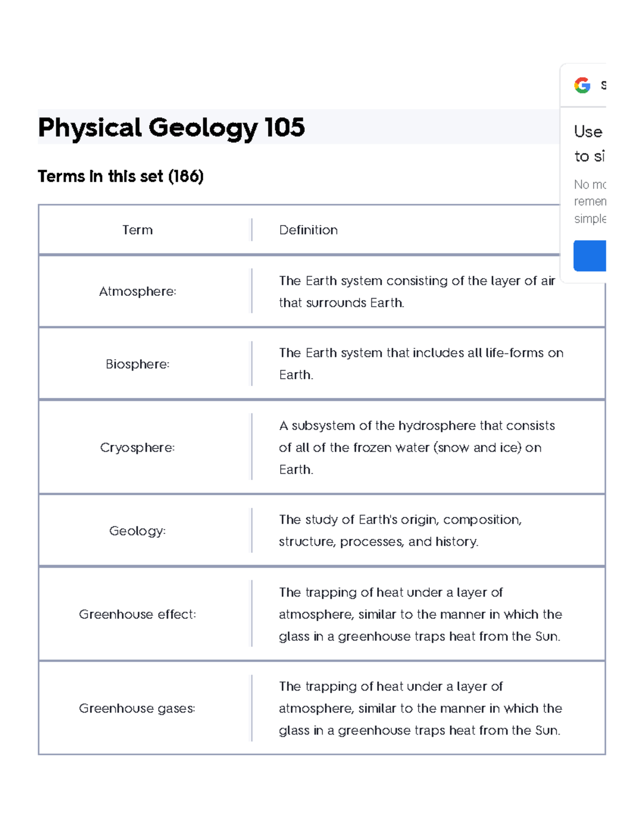644x834 pixels.
Task: Click the Atmosphere term cell
Action: pos(137,292)
